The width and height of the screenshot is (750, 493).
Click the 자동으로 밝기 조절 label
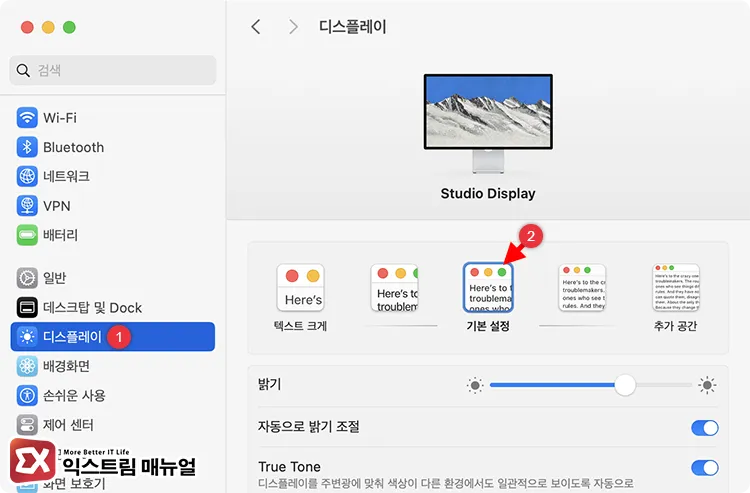[309, 426]
